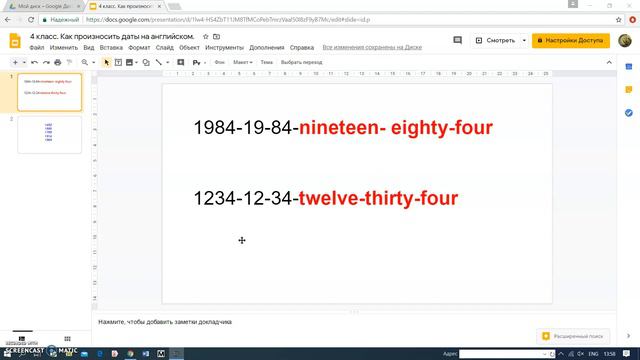The image size is (640, 360).
Task: Click the Фон background button
Action: [x=220, y=62]
